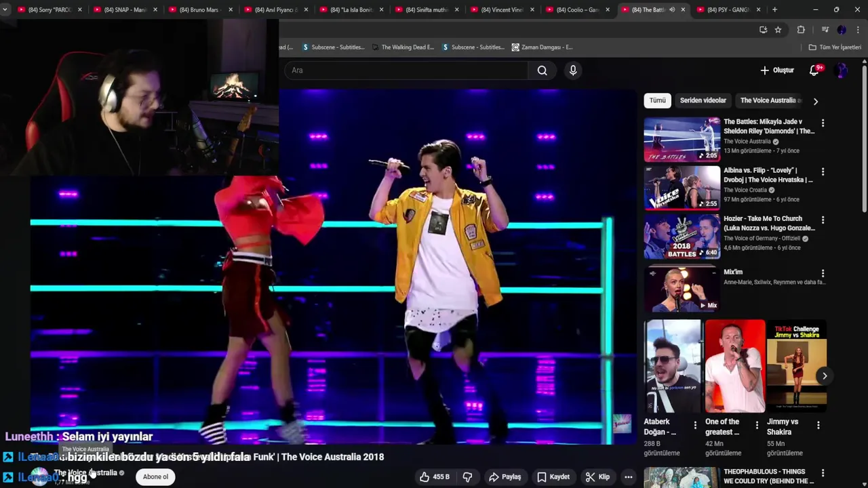Viewport: 868px width, 488px height.
Task: Click 'Klip' clip button
Action: tap(597, 476)
